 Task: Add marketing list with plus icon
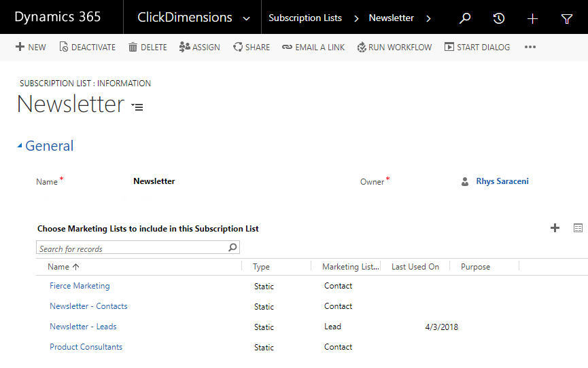[555, 228]
